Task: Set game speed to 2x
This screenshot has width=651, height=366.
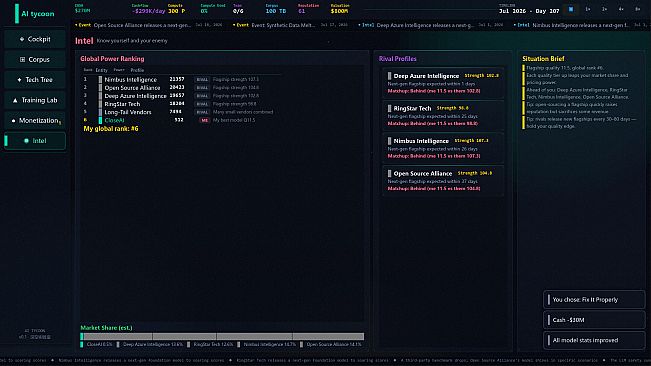Action: (604, 9)
